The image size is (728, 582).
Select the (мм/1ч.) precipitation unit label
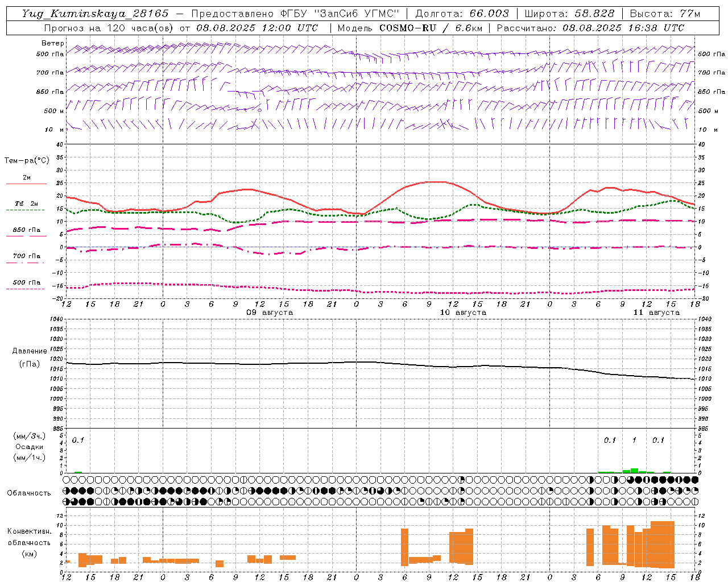pos(30,457)
